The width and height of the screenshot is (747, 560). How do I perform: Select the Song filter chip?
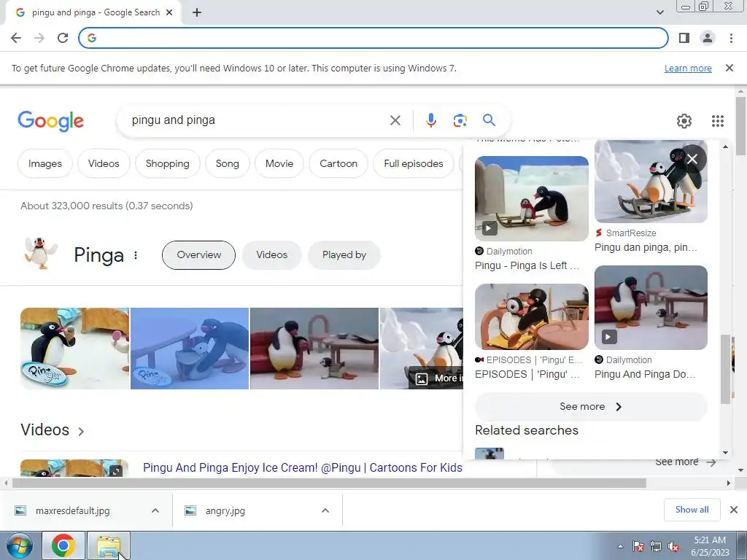coord(228,164)
